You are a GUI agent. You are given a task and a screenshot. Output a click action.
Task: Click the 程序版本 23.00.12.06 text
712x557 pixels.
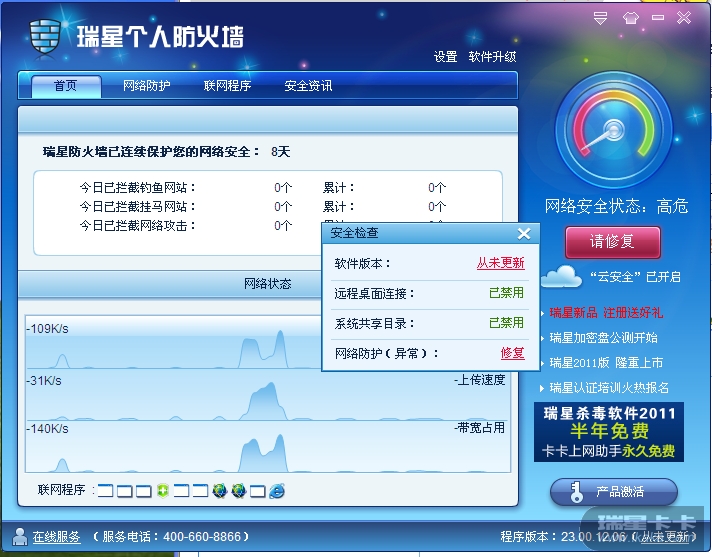563,537
